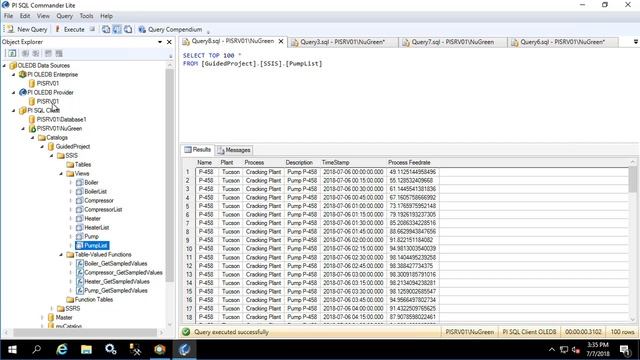Click the Refresh icon in Object Explorer toolbar
Image resolution: width=640 pixels, height=360 pixels.
tap(12, 53)
